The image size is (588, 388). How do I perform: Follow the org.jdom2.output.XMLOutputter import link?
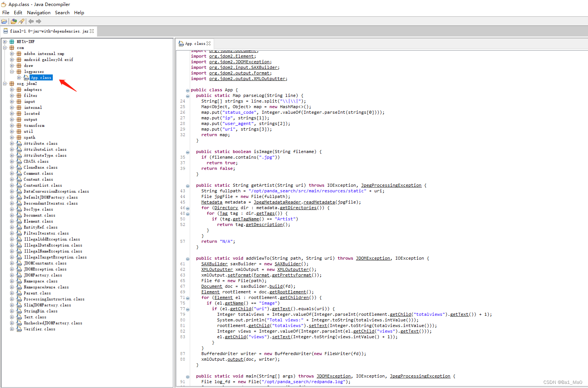coord(247,79)
